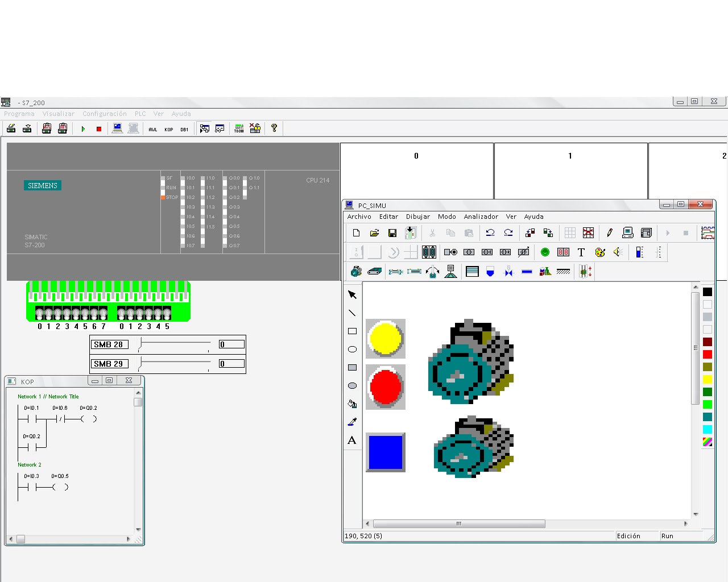Click the SMB 29 value field
This screenshot has width=728, height=582.
coord(231,364)
